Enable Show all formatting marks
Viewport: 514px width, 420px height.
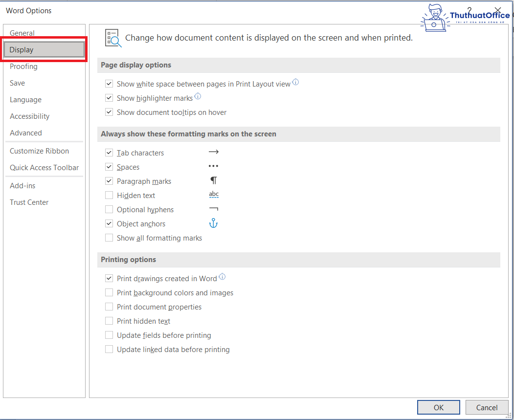tap(109, 238)
